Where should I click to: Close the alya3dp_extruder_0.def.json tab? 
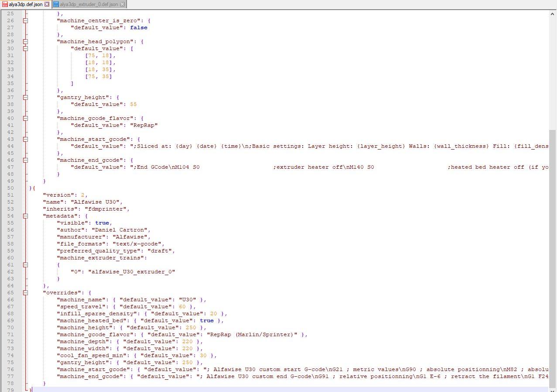click(x=123, y=4)
